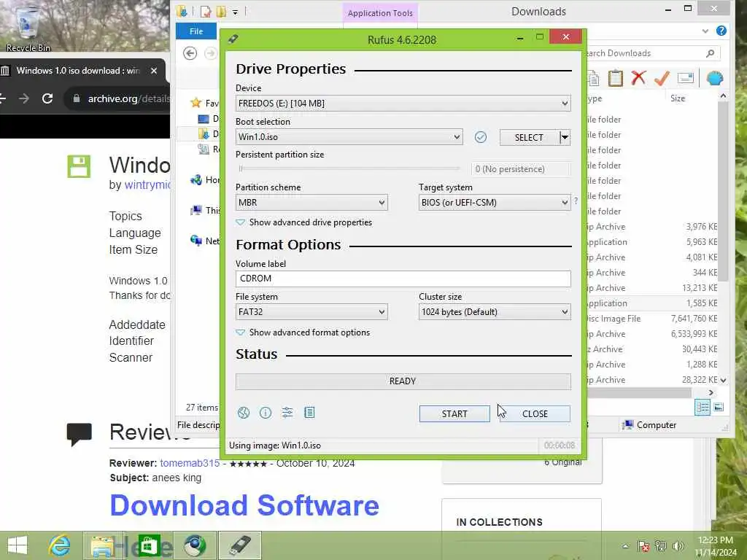Screen dimensions: 747x560
Task: Open Quick Access Toolbar customize arrow
Action: pos(236,12)
